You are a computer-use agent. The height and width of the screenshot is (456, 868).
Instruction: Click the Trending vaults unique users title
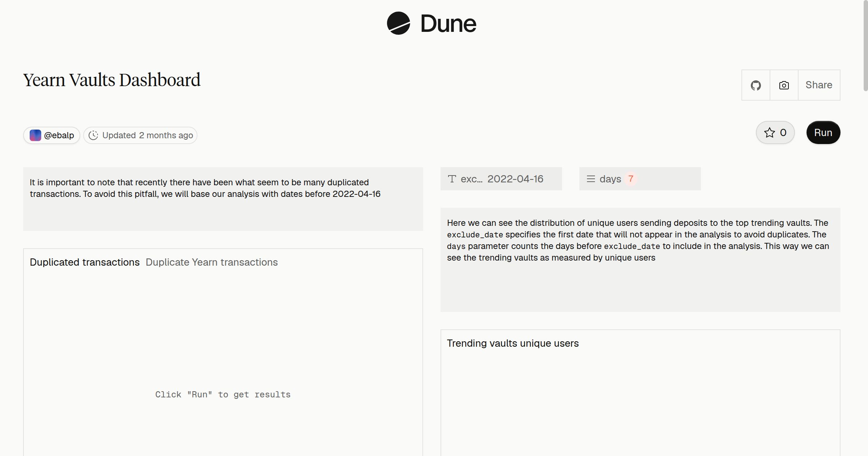click(x=512, y=343)
